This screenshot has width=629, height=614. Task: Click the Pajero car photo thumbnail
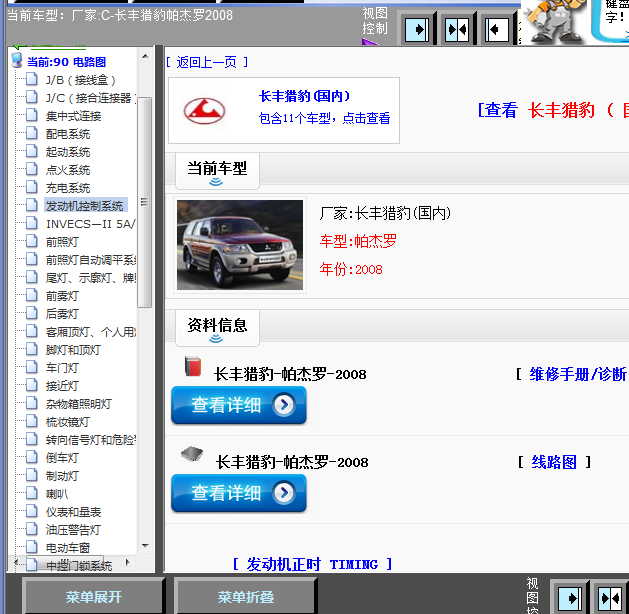(x=240, y=245)
